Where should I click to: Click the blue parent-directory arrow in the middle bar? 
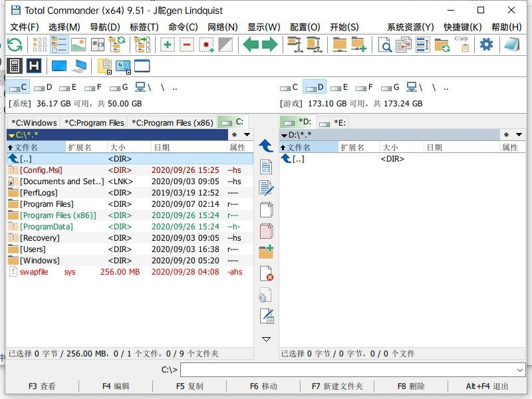[x=266, y=146]
